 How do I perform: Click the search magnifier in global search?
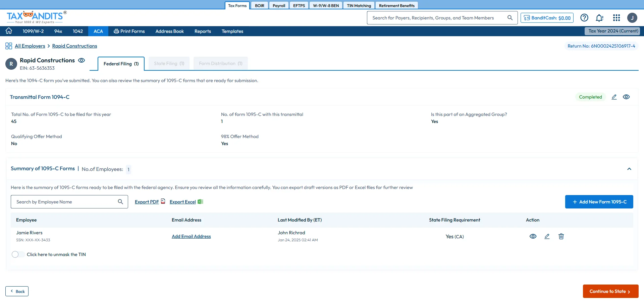(x=510, y=18)
